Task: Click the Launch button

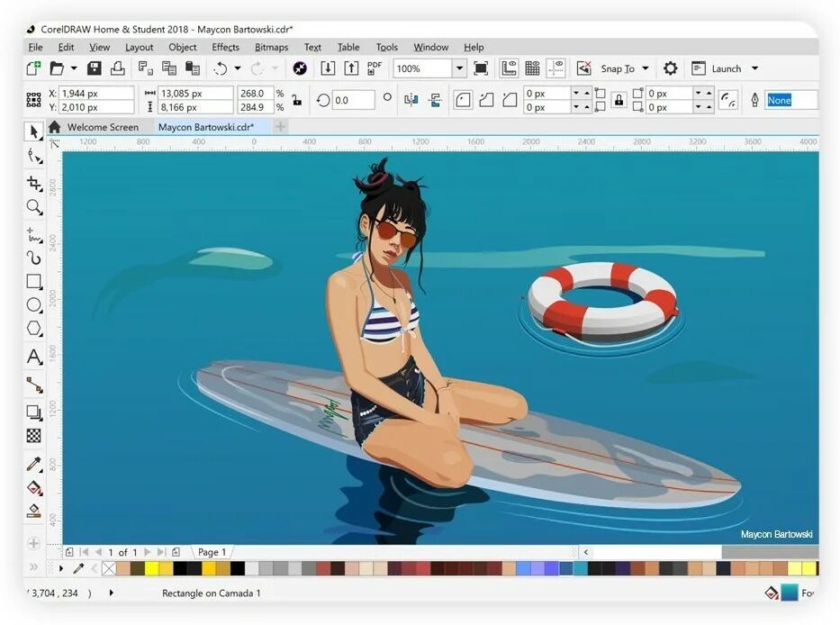Action: coord(717,68)
